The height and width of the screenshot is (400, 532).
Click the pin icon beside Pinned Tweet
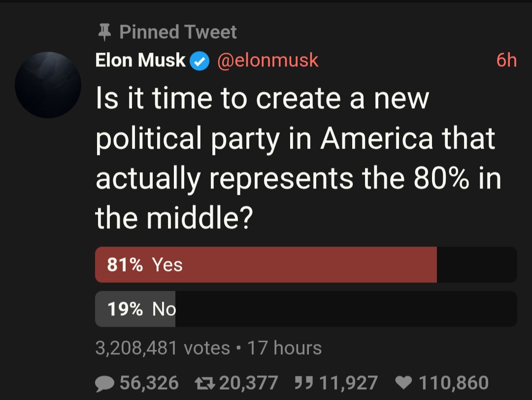(x=104, y=32)
